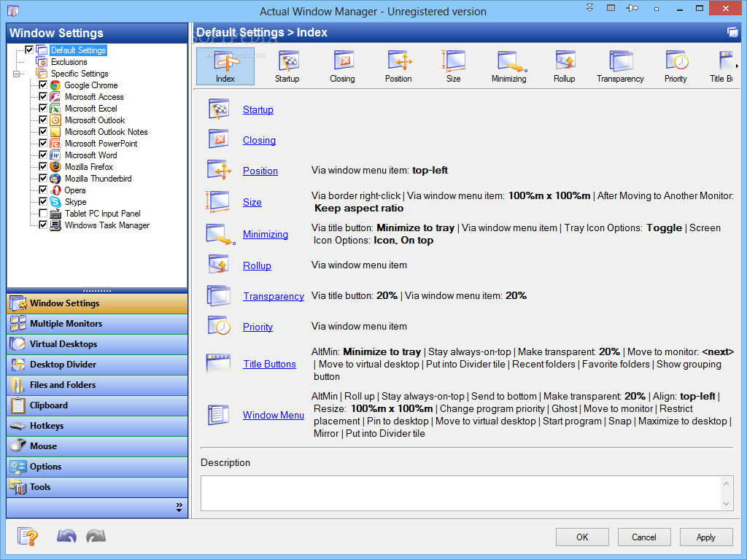Disable the Microsoft Outlook checkbox
Viewport: 747px width, 560px height.
click(43, 120)
